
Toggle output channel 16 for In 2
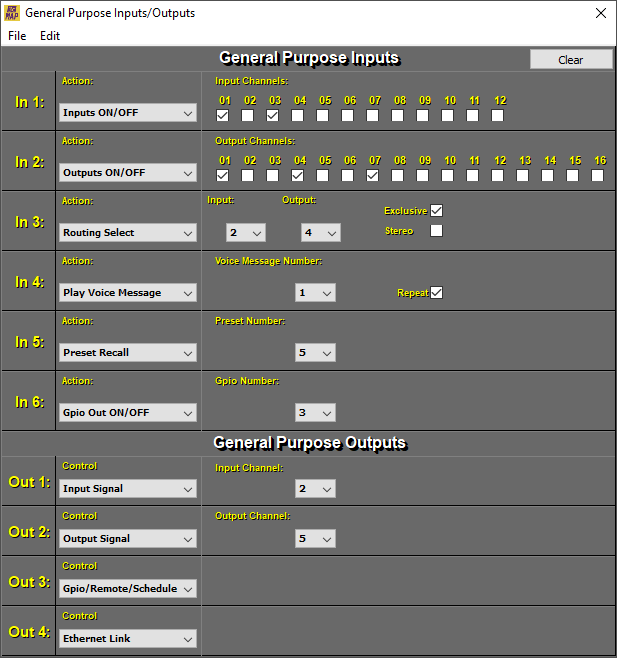(597, 176)
